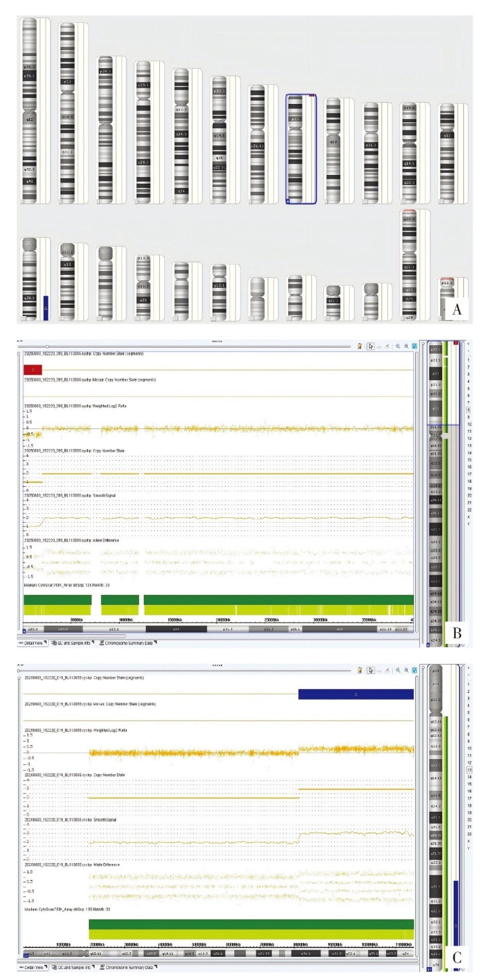Click the blue copy number gain segment in panel C
This screenshot has width=482, height=980.
tap(355, 694)
